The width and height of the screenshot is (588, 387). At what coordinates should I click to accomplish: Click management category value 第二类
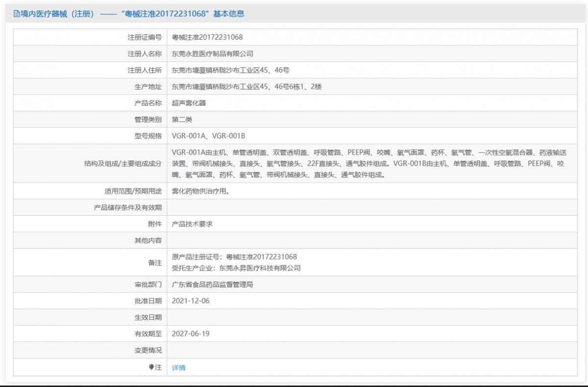[x=182, y=120]
